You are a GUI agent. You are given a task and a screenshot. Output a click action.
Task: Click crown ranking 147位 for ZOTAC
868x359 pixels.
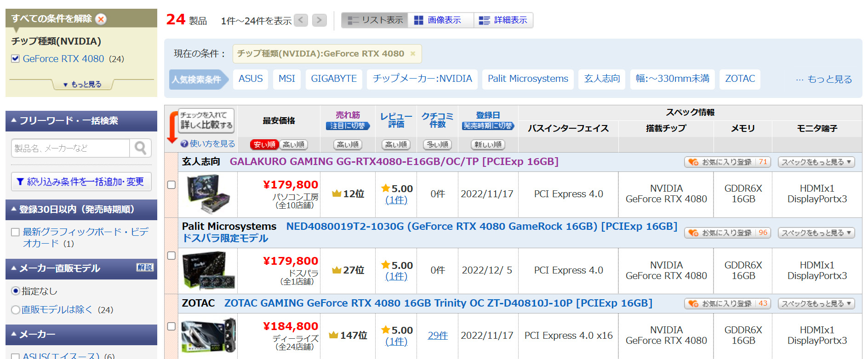point(348,336)
